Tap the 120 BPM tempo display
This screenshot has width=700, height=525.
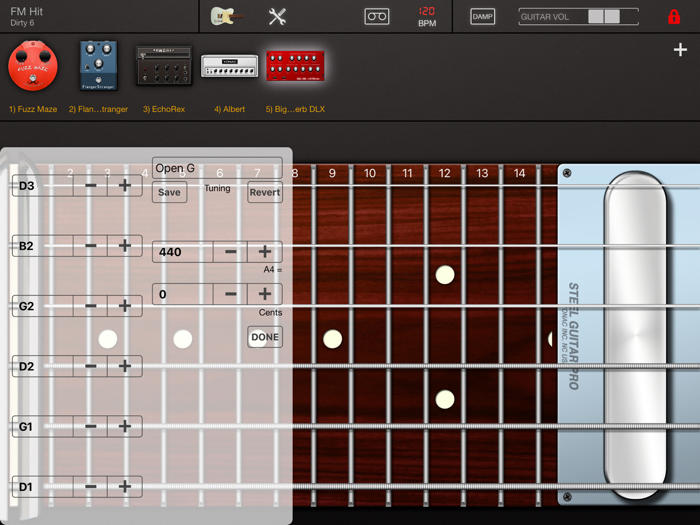[x=427, y=17]
